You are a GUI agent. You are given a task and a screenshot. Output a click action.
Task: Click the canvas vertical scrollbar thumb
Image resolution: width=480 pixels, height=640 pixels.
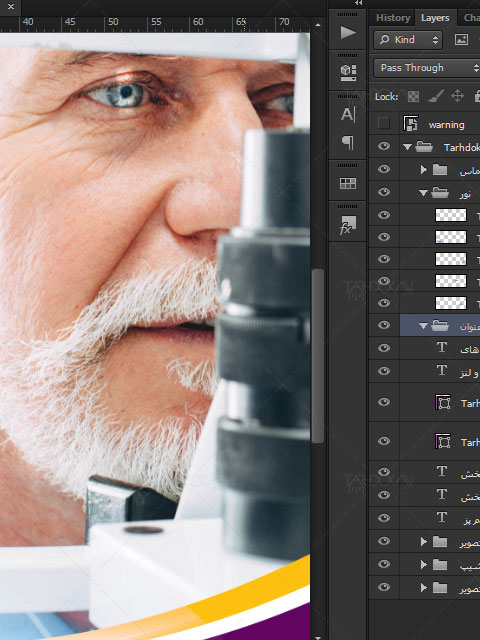pyautogui.click(x=318, y=356)
